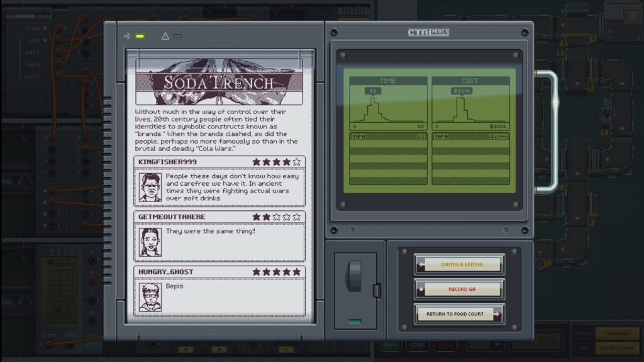The height and width of the screenshot is (362, 644).
Task: Click the TIPA row in TIME leaderboard
Action: coord(388,137)
